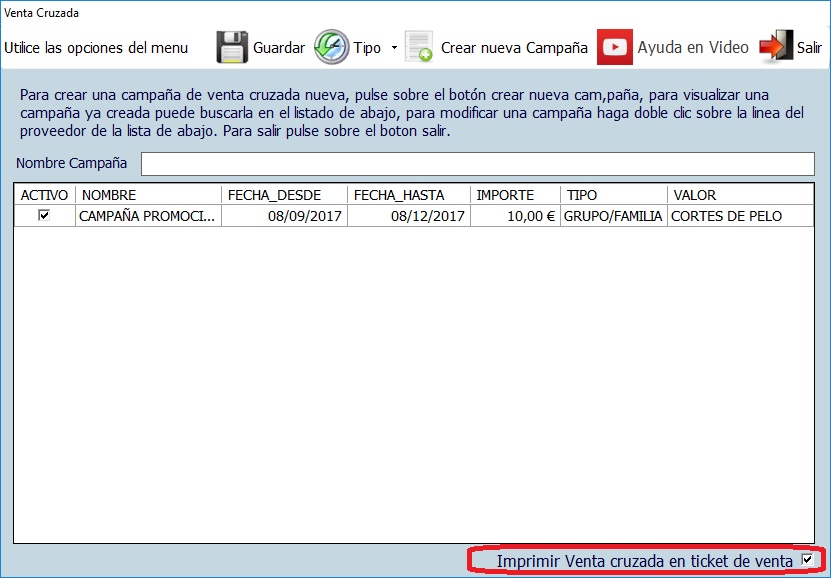This screenshot has height=578, width=831.
Task: Sort by NOMBRE column header
Action: tap(148, 195)
